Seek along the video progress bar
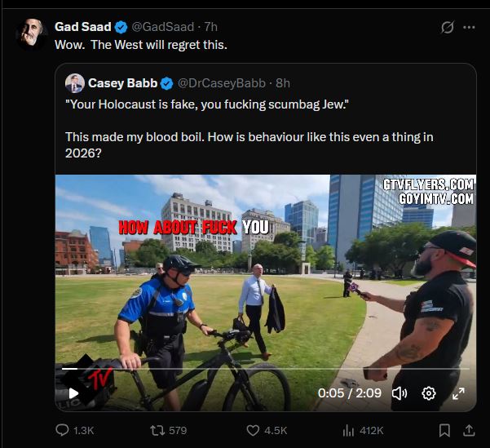 coord(266,369)
